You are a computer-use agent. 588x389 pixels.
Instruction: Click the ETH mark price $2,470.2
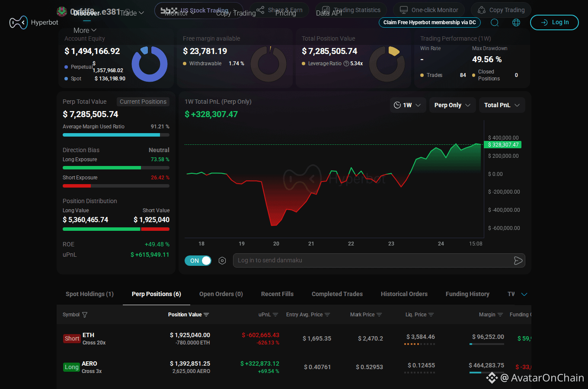[370, 338]
